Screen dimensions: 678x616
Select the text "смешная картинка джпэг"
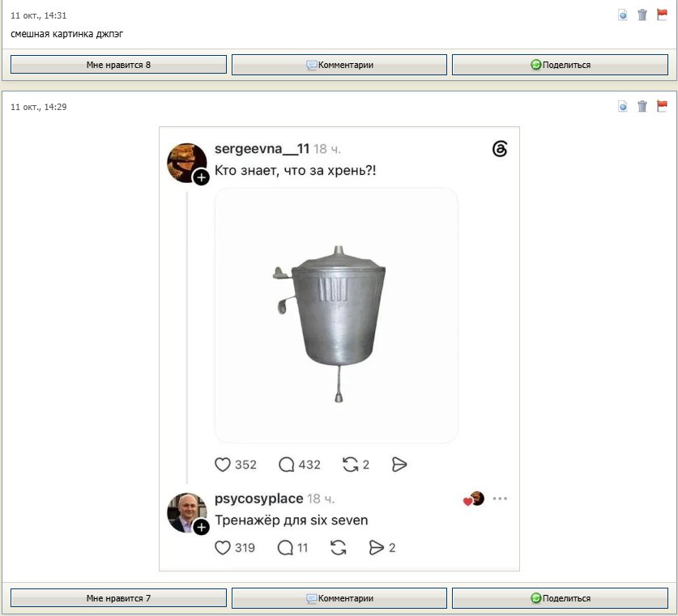(67, 34)
